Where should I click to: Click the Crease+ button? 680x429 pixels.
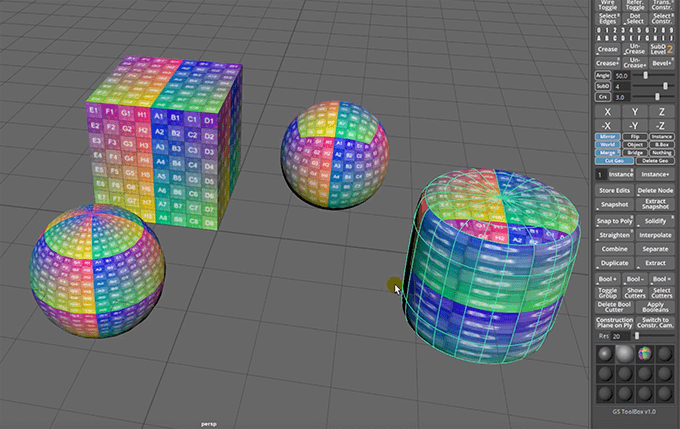pos(608,63)
